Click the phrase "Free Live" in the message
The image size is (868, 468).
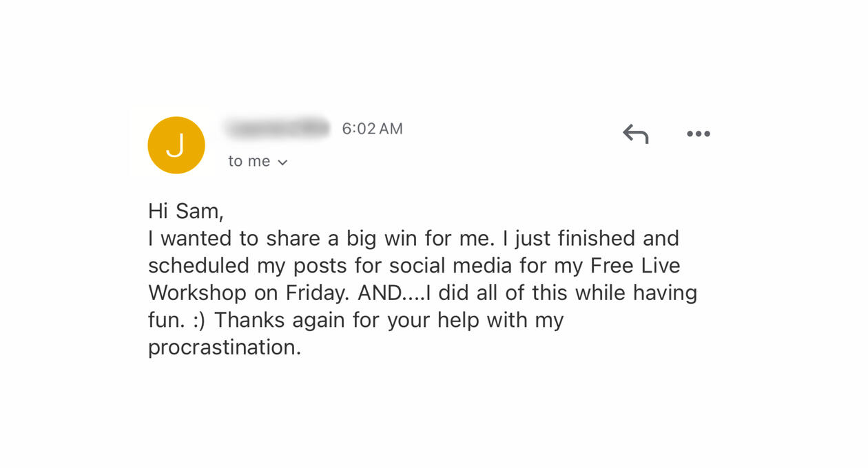click(635, 266)
